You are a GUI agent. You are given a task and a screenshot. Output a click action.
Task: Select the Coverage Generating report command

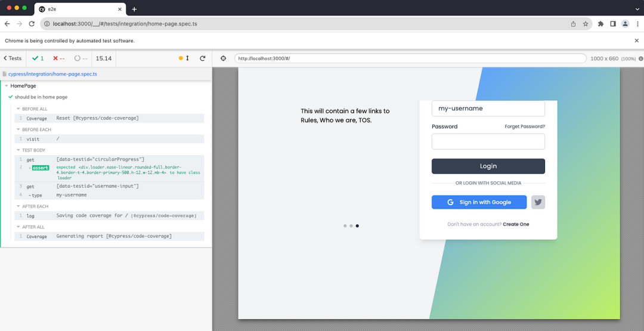109,236
